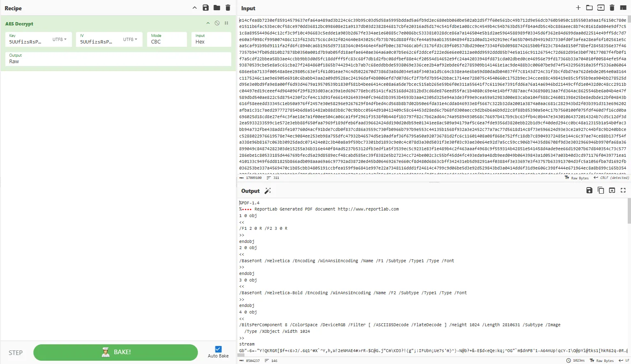Save the current recipe

pyautogui.click(x=205, y=8)
